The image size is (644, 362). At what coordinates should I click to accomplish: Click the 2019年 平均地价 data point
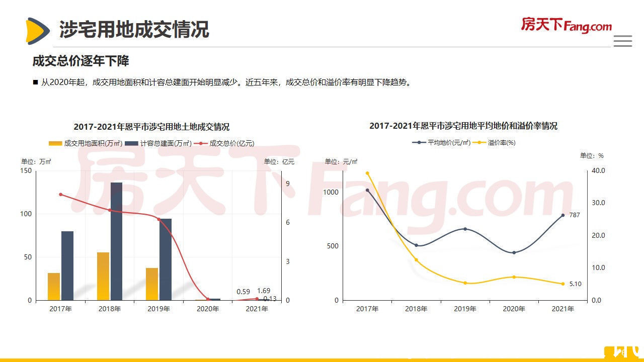point(465,229)
